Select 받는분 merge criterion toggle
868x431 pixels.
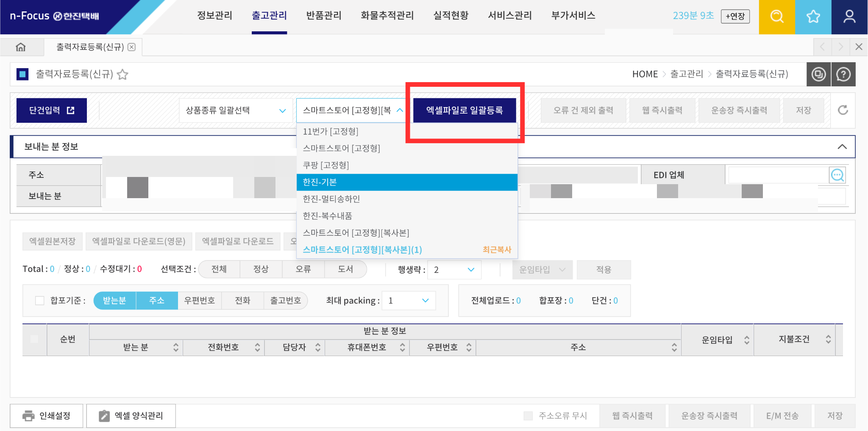tap(114, 301)
